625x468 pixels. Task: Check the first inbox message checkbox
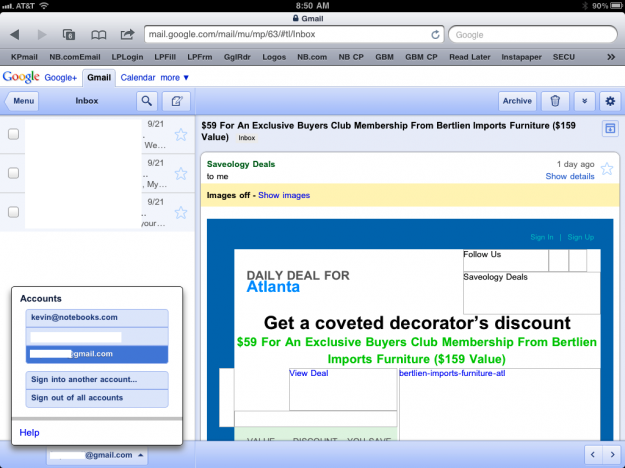14,134
